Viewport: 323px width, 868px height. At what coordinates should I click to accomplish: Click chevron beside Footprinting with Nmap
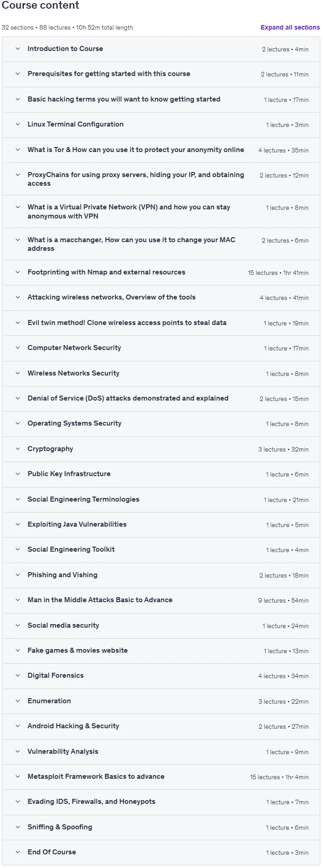pyautogui.click(x=18, y=272)
